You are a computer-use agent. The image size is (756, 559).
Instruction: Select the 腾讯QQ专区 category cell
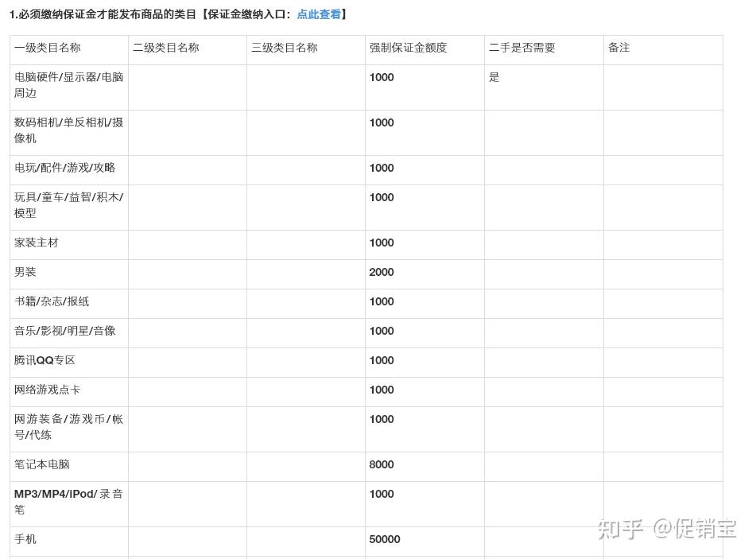pos(69,363)
